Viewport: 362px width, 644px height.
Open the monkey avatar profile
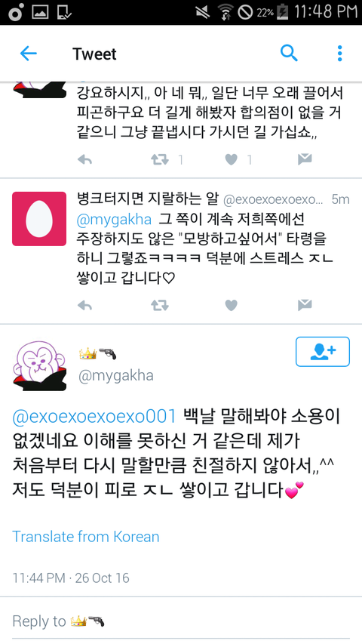coord(39,365)
